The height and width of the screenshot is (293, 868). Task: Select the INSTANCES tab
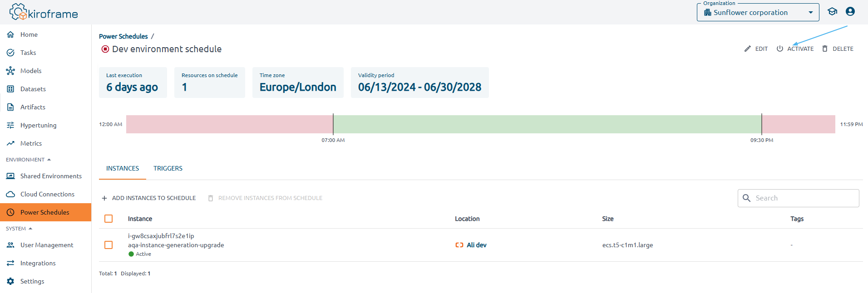[x=123, y=168]
